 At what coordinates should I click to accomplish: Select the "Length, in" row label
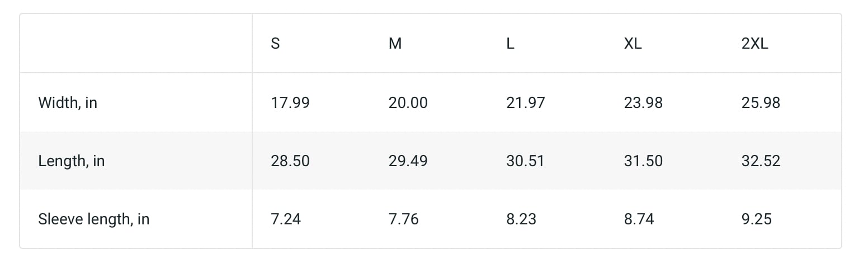point(72,161)
